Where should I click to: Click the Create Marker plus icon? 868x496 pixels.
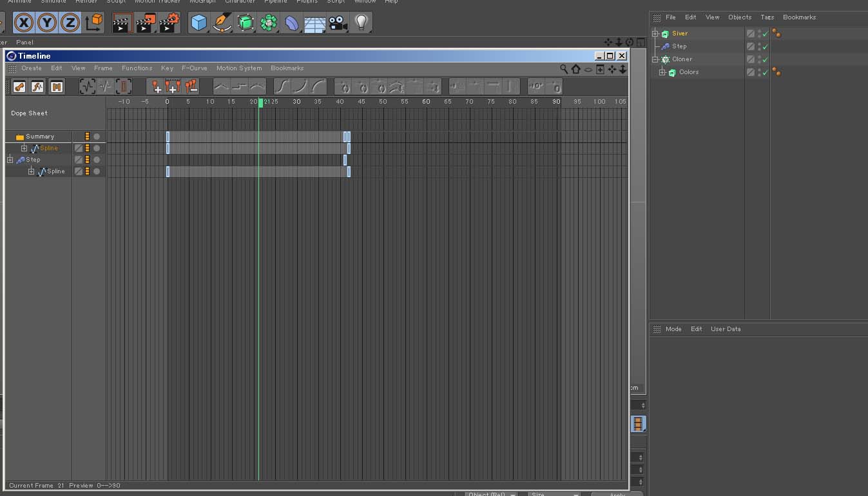[x=155, y=86]
